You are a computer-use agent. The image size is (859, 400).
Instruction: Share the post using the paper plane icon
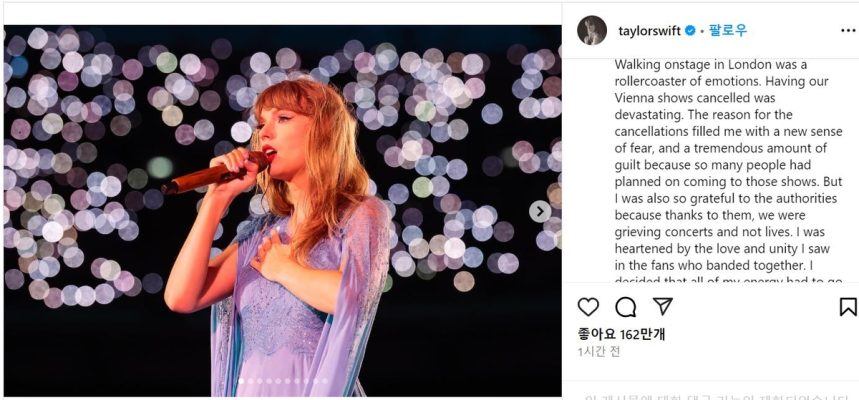662,306
